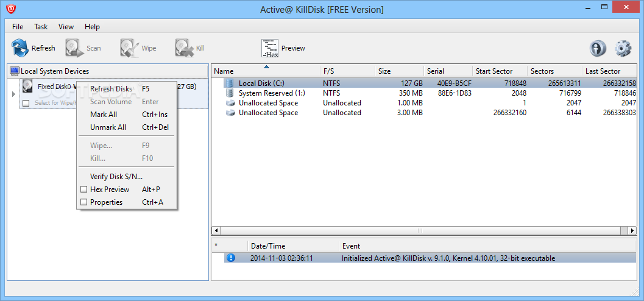Select the System Reserved (1:) row name
This screenshot has width=644, height=301.
pos(272,93)
